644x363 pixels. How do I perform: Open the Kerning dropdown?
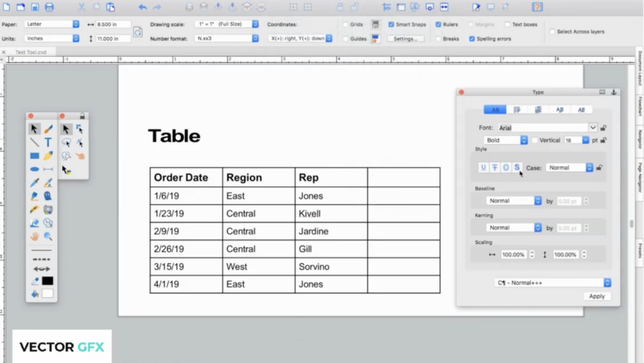pyautogui.click(x=514, y=227)
